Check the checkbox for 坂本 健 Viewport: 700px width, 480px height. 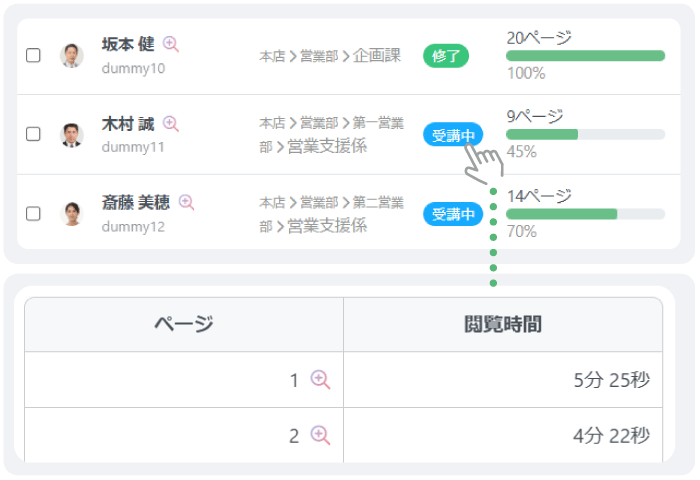point(33,55)
